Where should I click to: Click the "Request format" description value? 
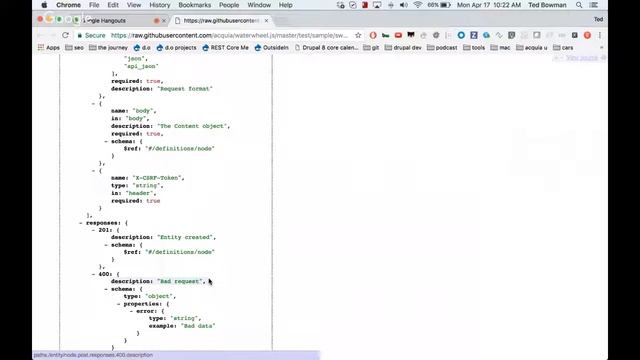point(185,89)
